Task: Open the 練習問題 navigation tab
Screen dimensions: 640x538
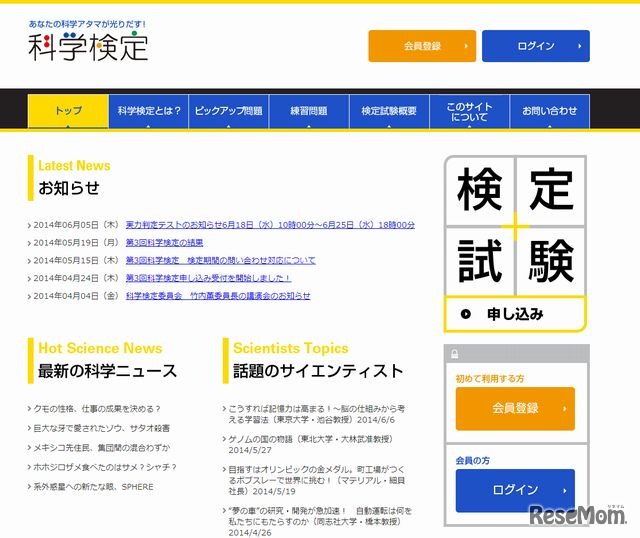Action: [309, 111]
